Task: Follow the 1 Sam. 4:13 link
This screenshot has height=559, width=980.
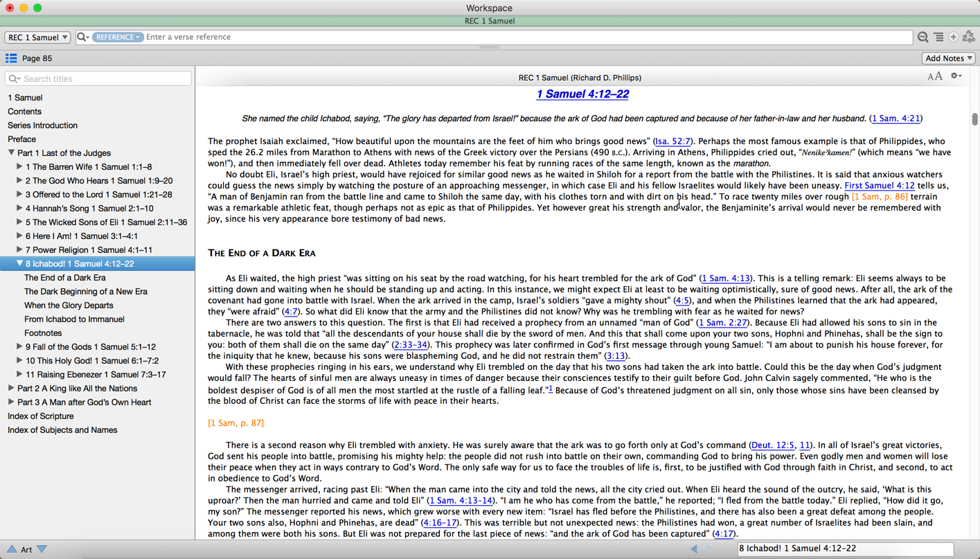Action: point(725,278)
